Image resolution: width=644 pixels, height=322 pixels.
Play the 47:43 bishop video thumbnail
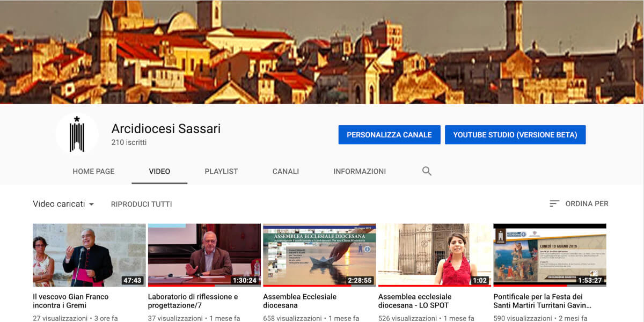tap(89, 255)
